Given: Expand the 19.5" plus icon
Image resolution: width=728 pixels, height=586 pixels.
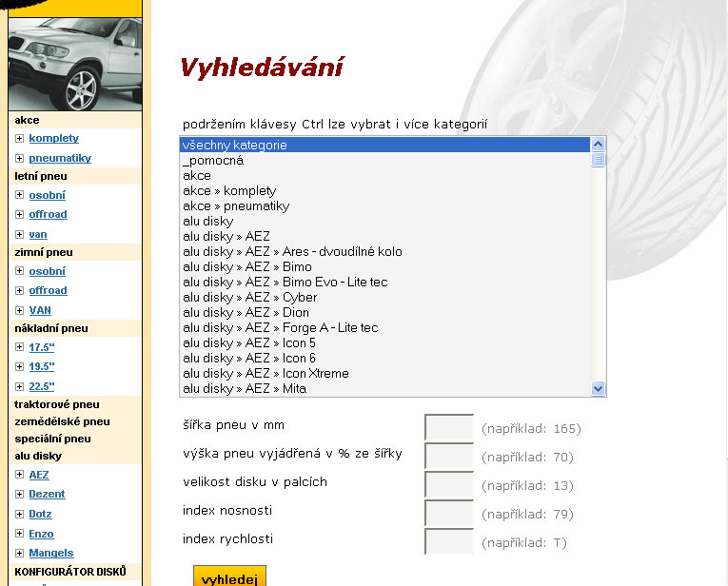Looking at the screenshot, I should click(19, 366).
